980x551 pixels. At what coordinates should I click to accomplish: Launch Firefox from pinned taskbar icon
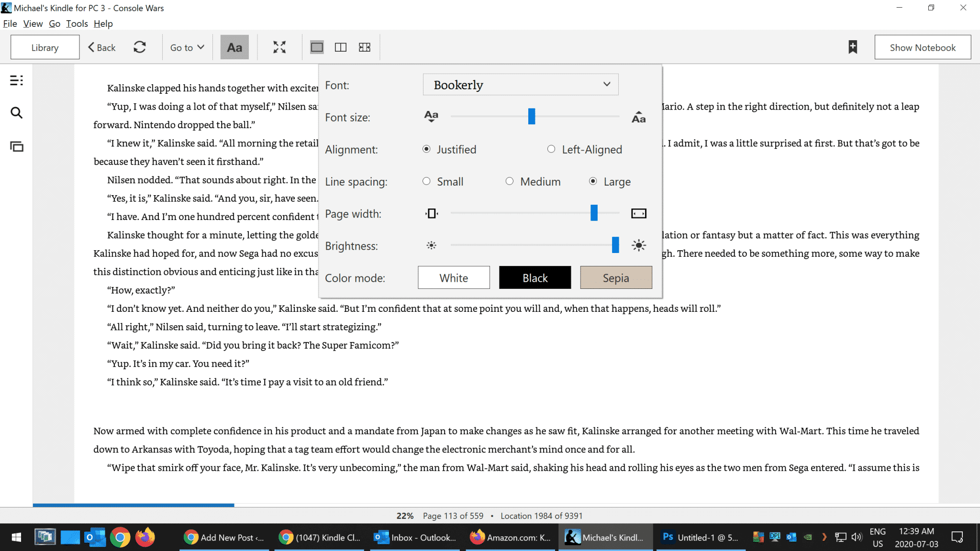point(145,538)
